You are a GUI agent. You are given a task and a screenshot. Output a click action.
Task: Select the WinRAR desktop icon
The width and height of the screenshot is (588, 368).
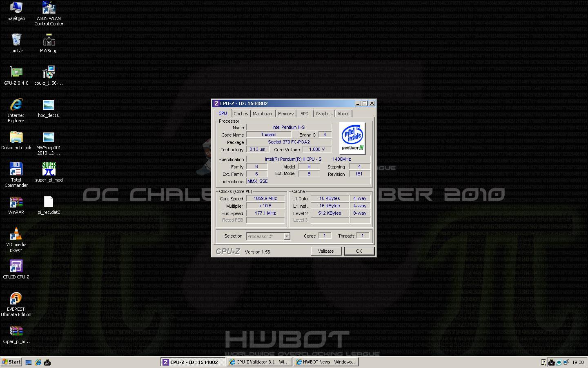(x=16, y=205)
